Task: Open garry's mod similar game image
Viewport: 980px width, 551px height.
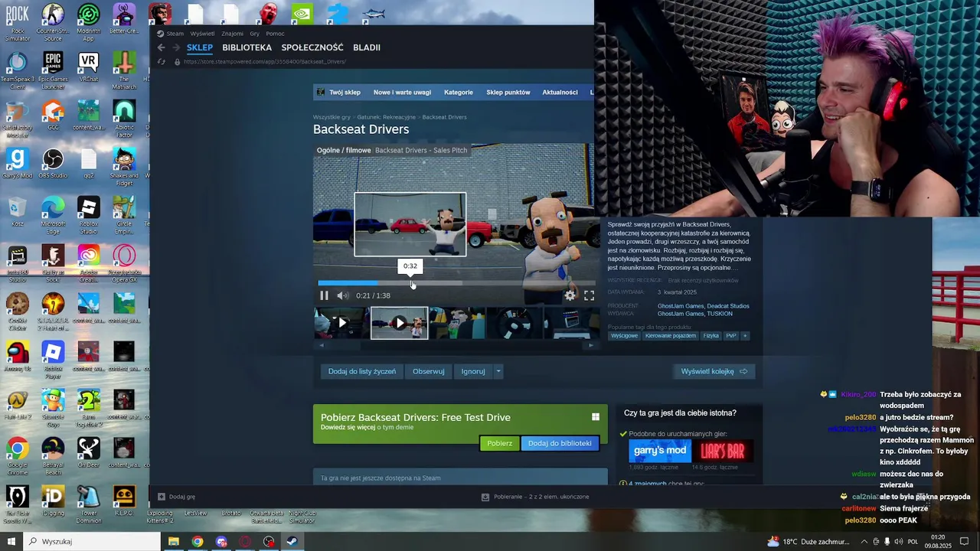Action: [659, 451]
